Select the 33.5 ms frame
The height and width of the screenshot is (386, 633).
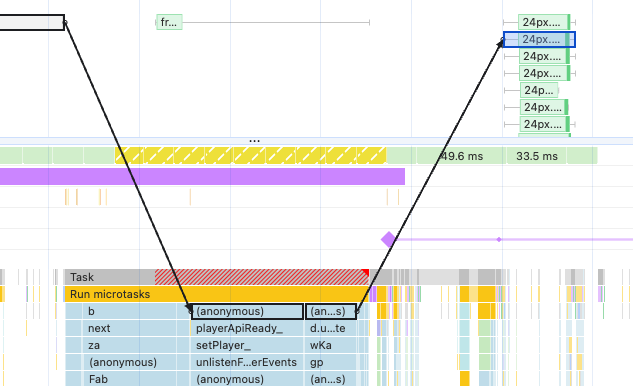pyautogui.click(x=537, y=156)
